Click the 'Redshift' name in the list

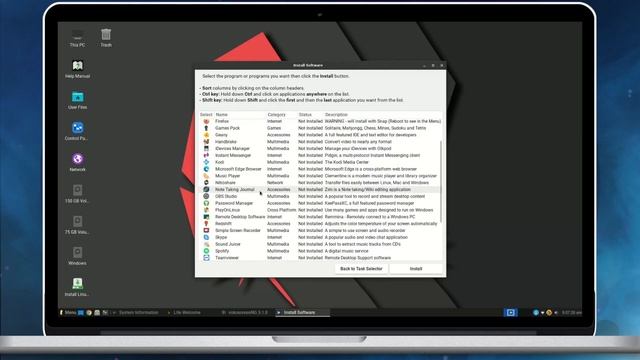point(223,224)
